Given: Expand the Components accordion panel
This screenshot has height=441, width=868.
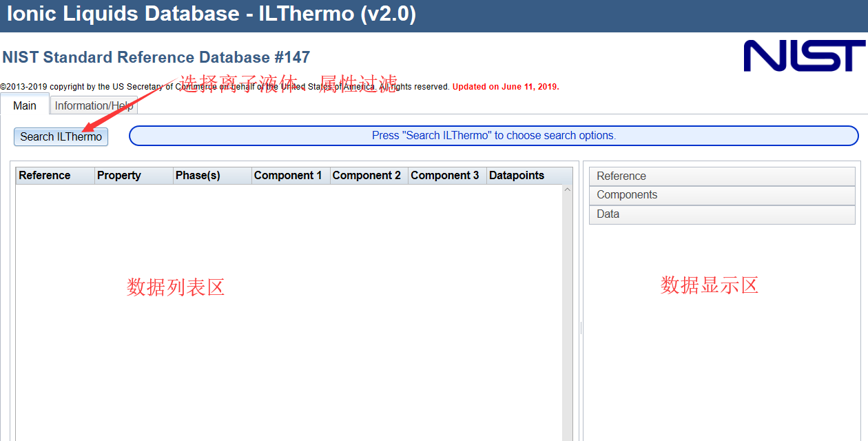Looking at the screenshot, I should (x=722, y=195).
